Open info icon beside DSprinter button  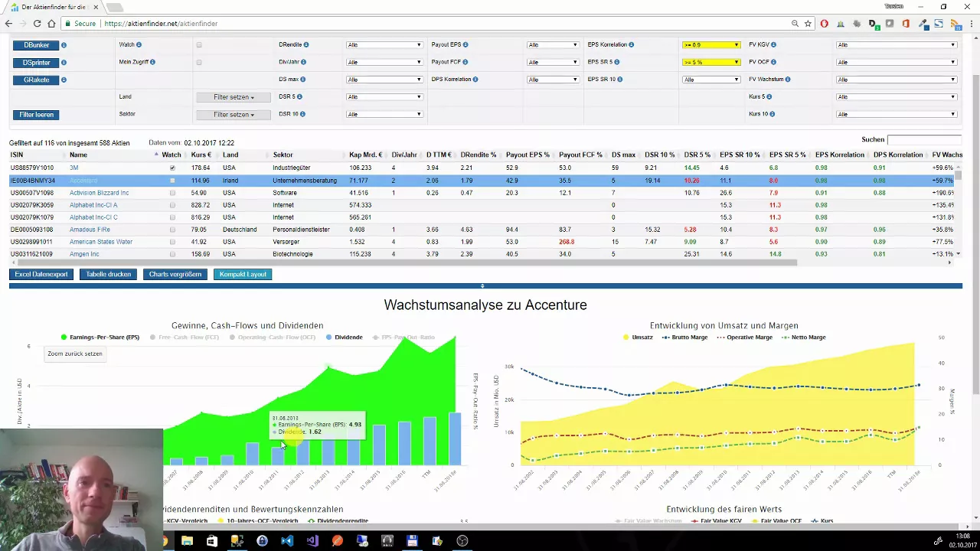(64, 63)
